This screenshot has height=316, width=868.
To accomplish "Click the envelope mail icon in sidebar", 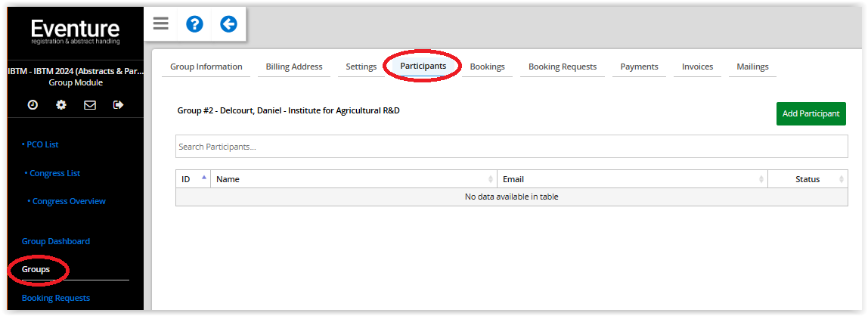I will [90, 104].
